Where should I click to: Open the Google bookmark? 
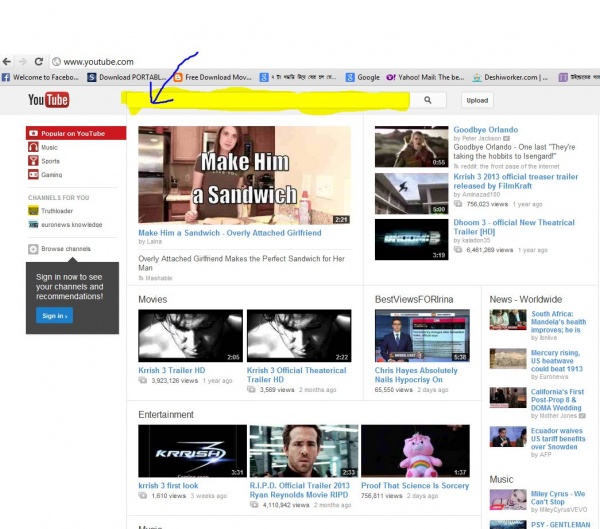pyautogui.click(x=363, y=77)
